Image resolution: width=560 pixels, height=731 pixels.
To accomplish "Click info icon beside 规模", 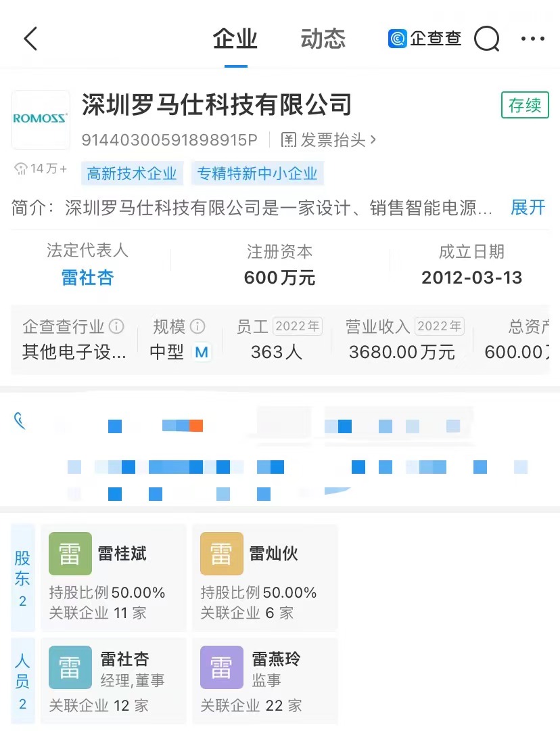I will click(x=197, y=327).
